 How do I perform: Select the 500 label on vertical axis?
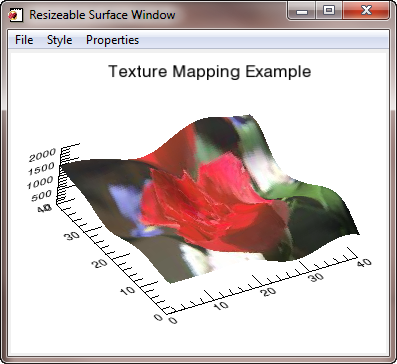[41, 196]
